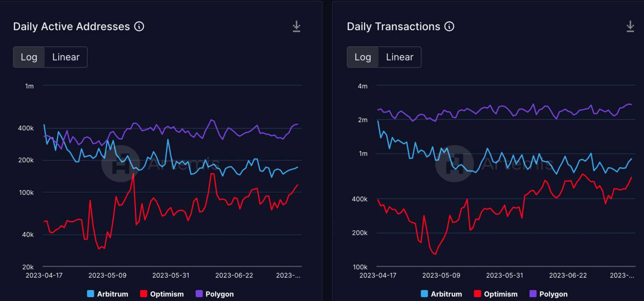Click Polygon label in transactions legend
644x301 pixels.
[x=553, y=294]
